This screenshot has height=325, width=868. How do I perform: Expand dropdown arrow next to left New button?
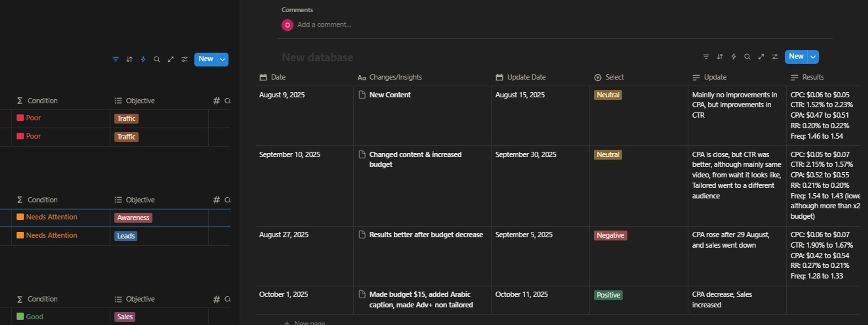pyautogui.click(x=222, y=59)
